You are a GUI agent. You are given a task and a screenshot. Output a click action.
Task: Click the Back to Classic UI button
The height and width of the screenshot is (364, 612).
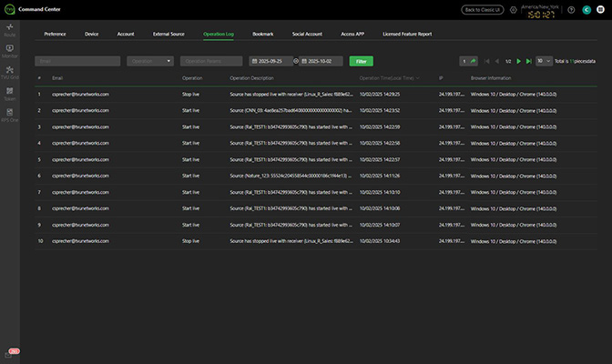click(x=483, y=10)
